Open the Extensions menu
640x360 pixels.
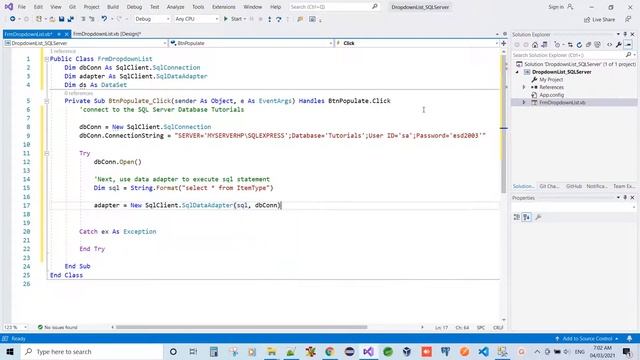tap(224, 7)
